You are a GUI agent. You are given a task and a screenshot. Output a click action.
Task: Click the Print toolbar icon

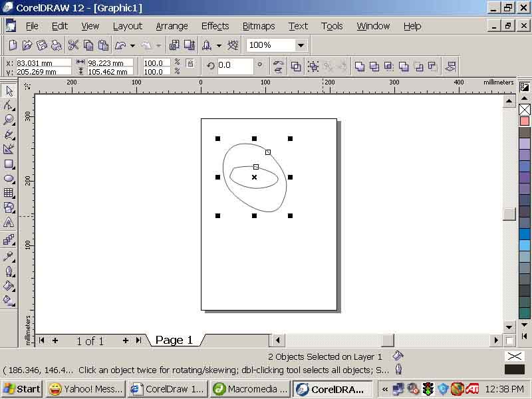57,45
